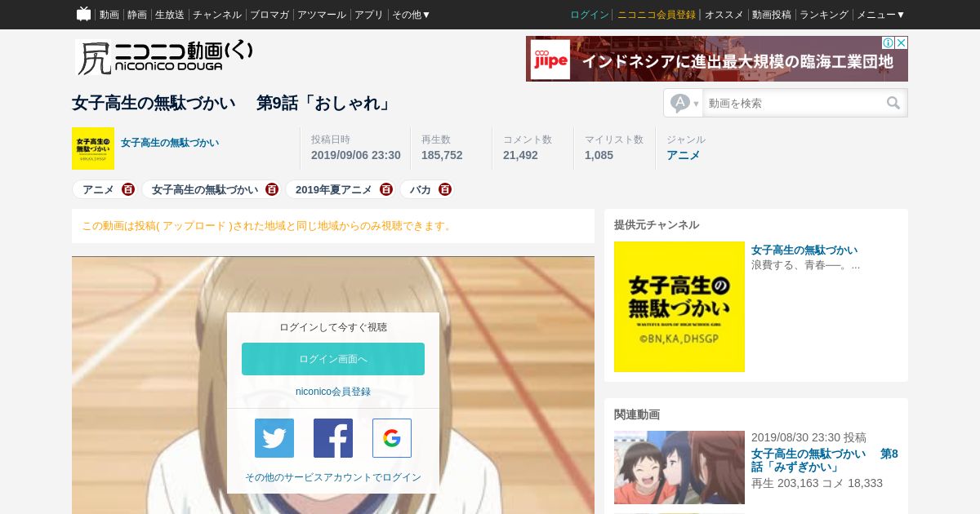
Task: Open related video 第8話「みずぎかい」 title
Action: click(x=825, y=460)
